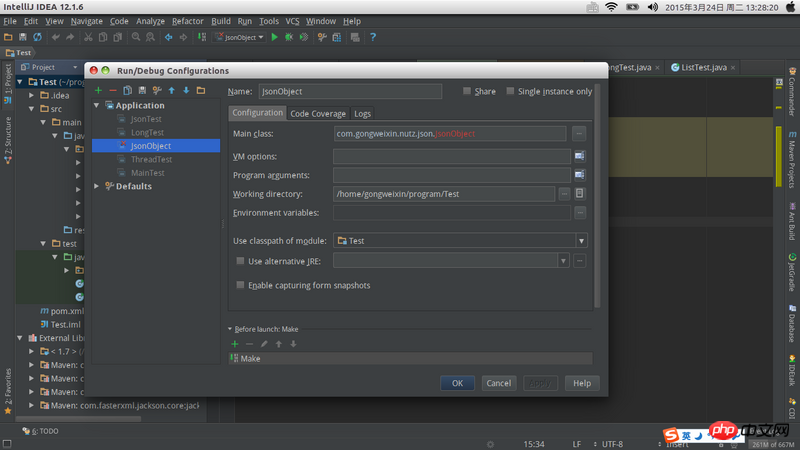Collapse the Before launch: Make section
This screenshot has width=800, height=450.
[230, 328]
